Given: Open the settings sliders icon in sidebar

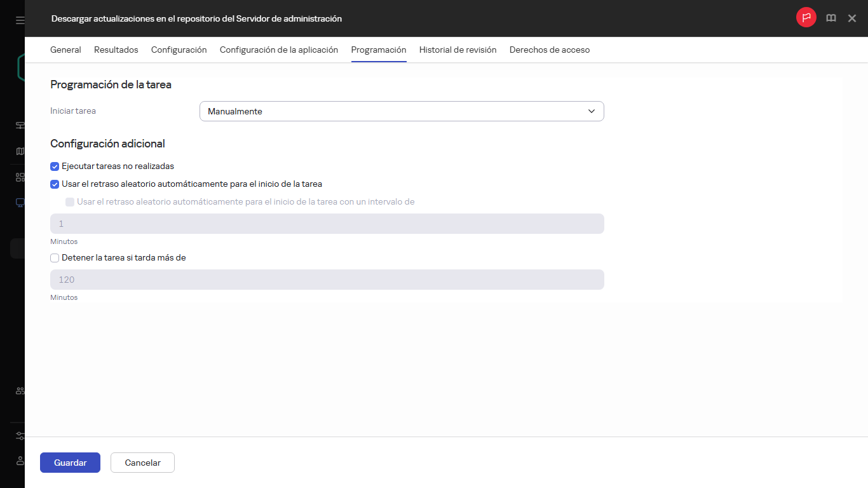Looking at the screenshot, I should coord(18,436).
